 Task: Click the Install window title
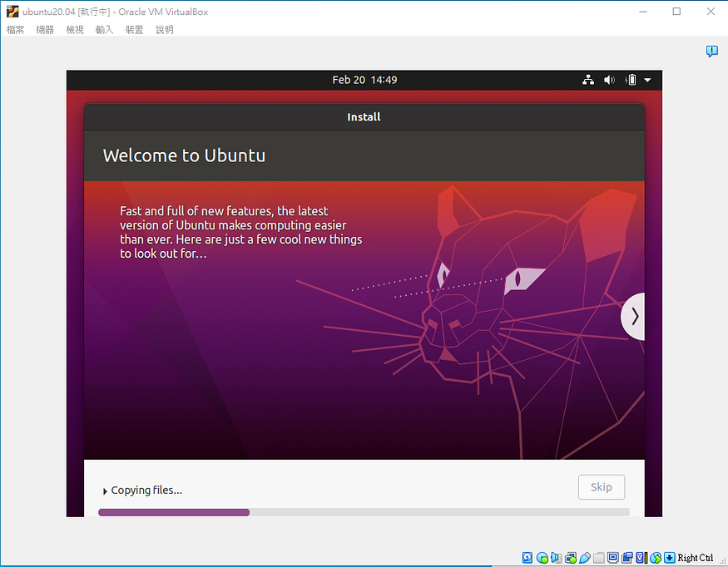point(364,117)
